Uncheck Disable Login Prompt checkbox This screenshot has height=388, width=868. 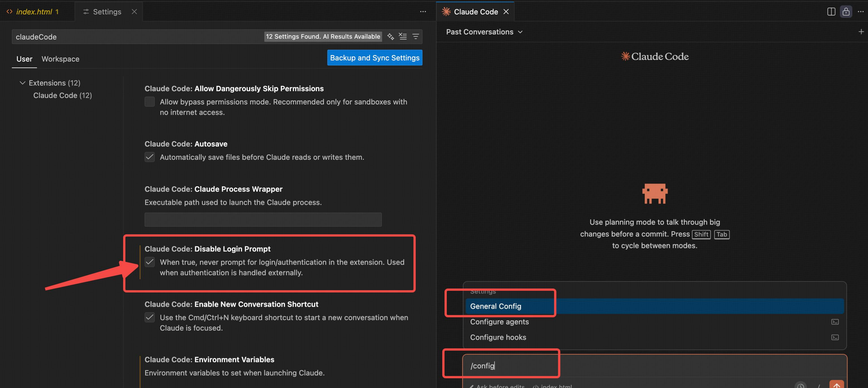click(x=150, y=262)
